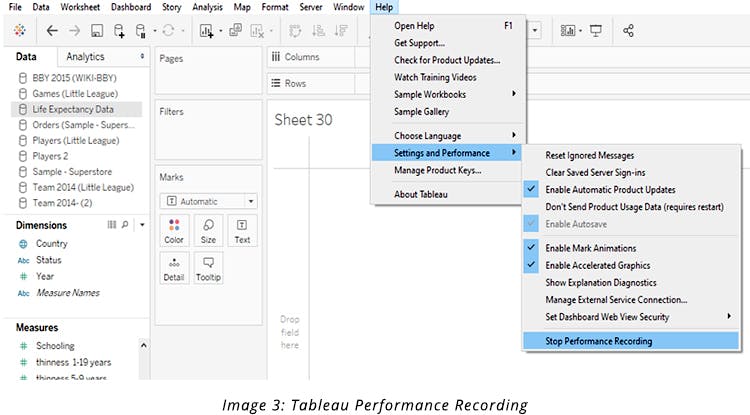Select the Status dimension field
The image size is (750, 415).
[x=48, y=260]
